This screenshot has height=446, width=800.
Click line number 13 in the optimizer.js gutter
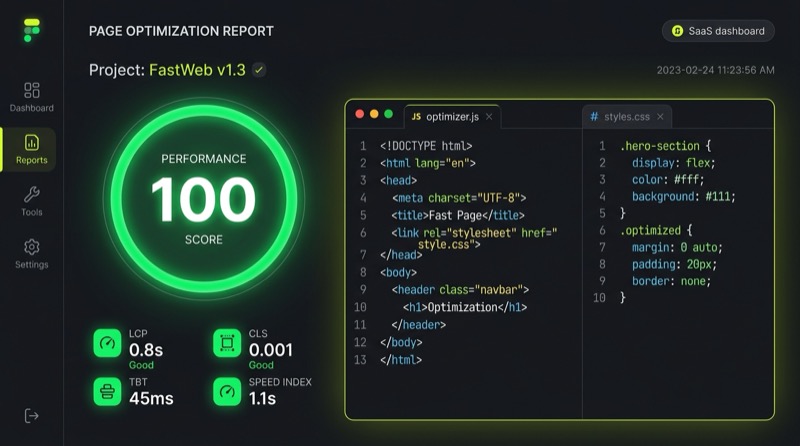coord(360,360)
